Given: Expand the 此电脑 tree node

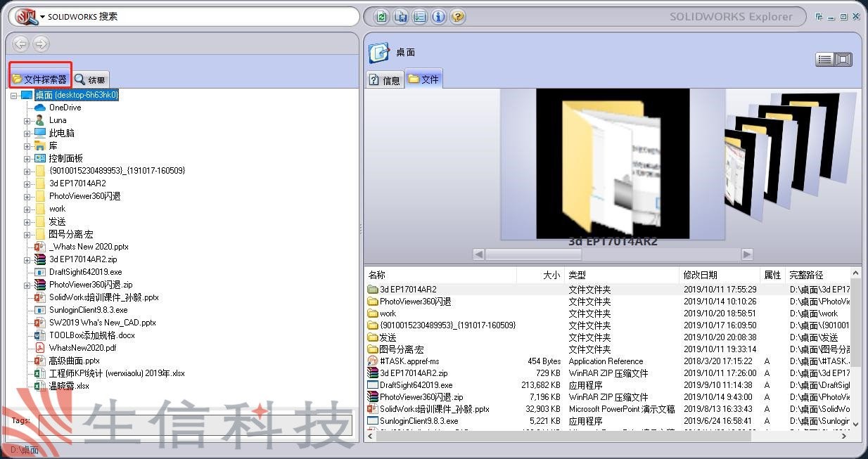Looking at the screenshot, I should point(27,133).
